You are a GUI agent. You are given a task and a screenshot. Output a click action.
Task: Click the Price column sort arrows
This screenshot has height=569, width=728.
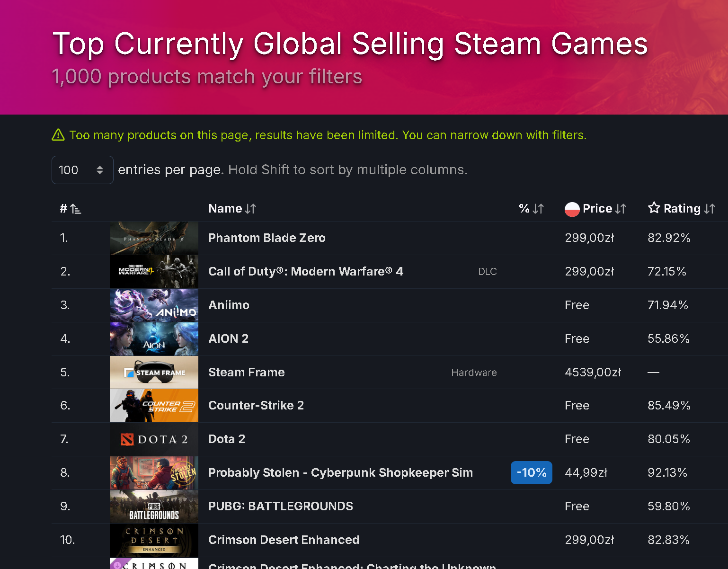click(x=621, y=209)
